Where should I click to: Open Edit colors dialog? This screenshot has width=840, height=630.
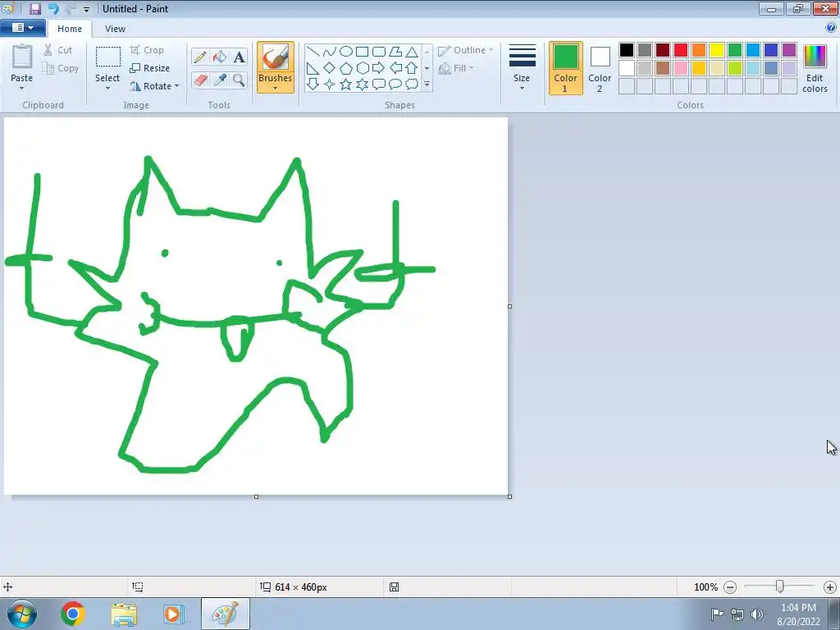(x=815, y=69)
